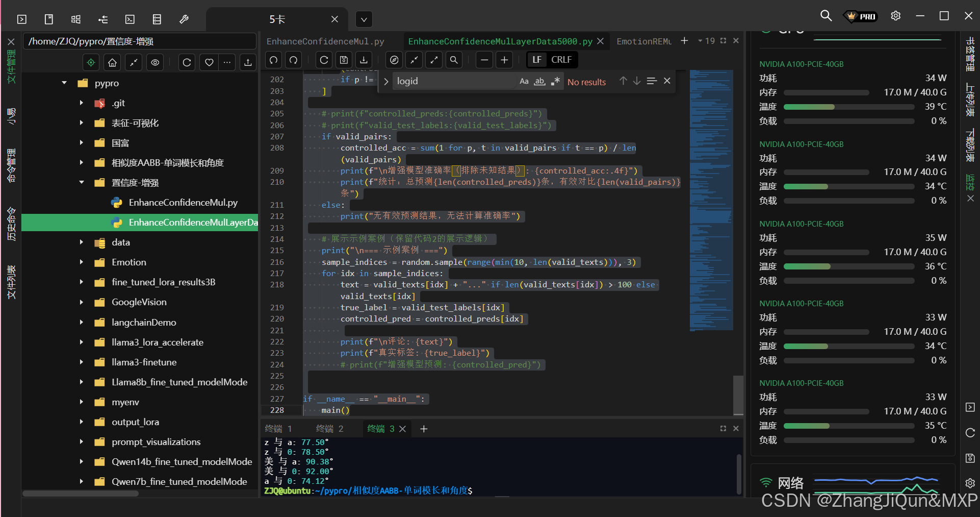This screenshot has height=517, width=980.
Task: Switch to 终端 1 tab
Action: [x=278, y=429]
